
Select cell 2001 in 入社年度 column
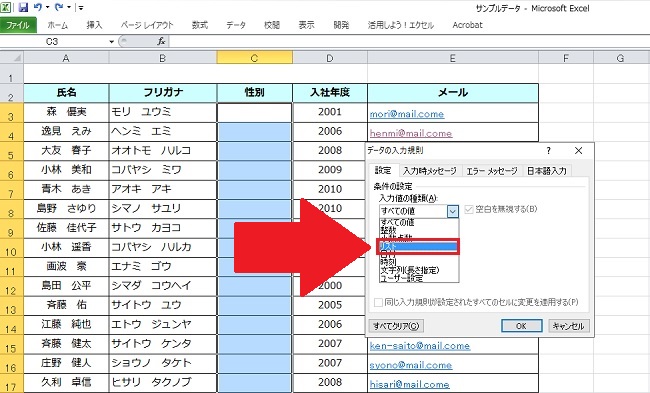point(330,112)
